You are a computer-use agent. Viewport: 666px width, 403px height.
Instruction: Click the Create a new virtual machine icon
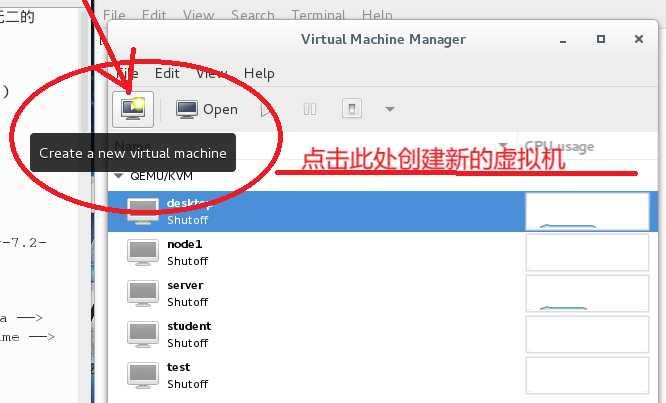[x=133, y=109]
